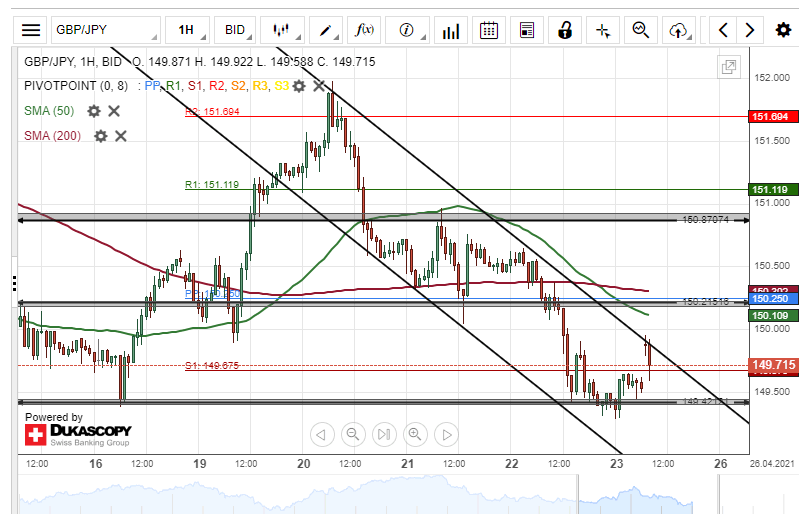This screenshot has width=808, height=525.
Task: Toggle the chart lock icon
Action: coord(565,30)
